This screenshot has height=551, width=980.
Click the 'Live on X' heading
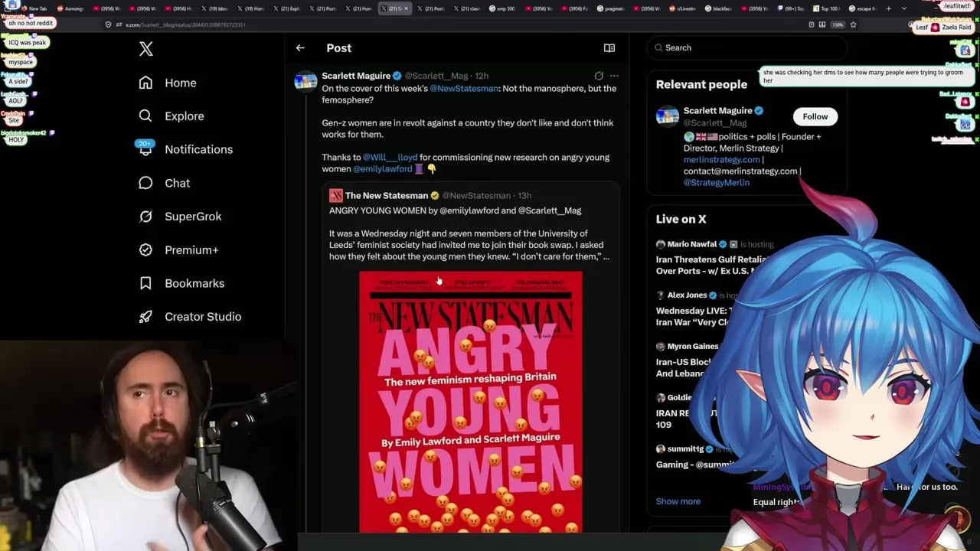681,219
